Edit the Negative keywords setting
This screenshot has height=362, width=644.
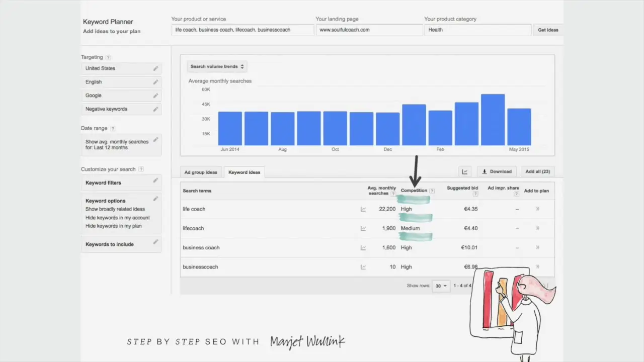coord(156,109)
